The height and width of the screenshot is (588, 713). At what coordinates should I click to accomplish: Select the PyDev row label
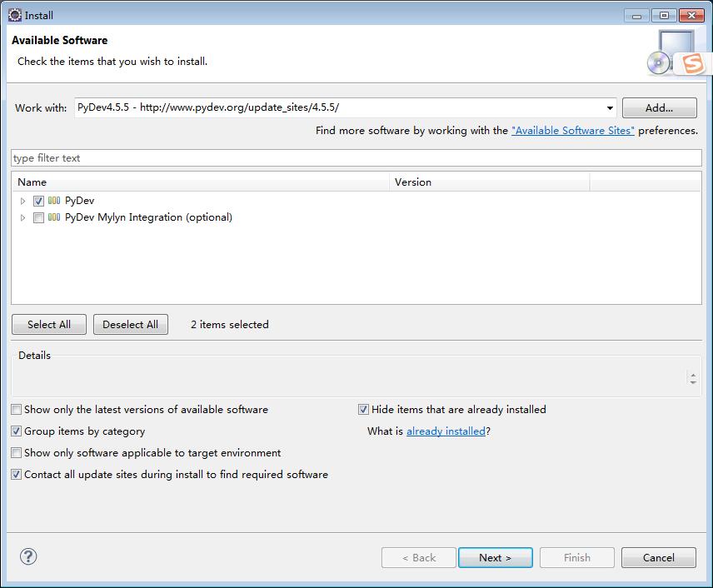(x=80, y=201)
